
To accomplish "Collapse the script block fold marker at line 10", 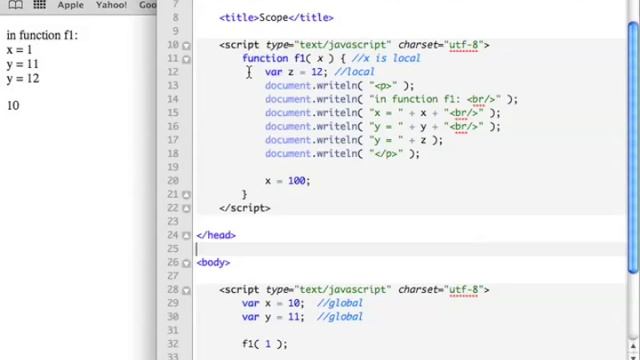I will pos(186,46).
